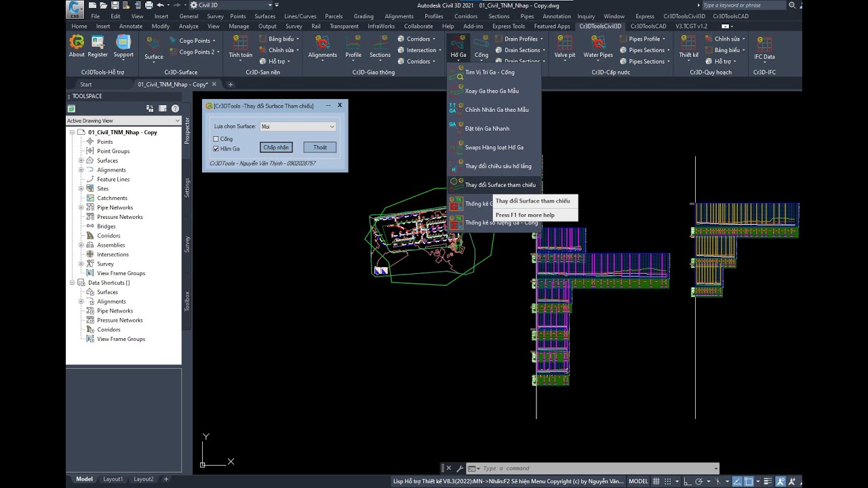Click the keyword search field

743,5
